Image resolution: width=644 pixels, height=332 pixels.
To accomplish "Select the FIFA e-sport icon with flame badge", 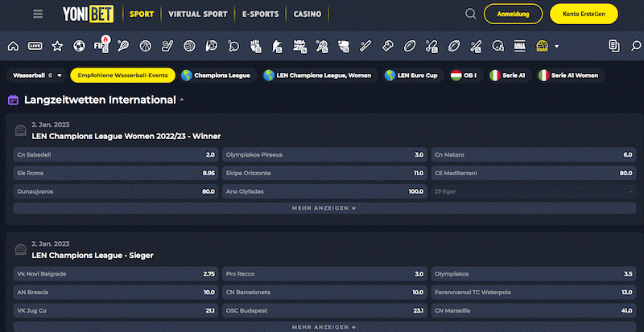I will (x=101, y=45).
